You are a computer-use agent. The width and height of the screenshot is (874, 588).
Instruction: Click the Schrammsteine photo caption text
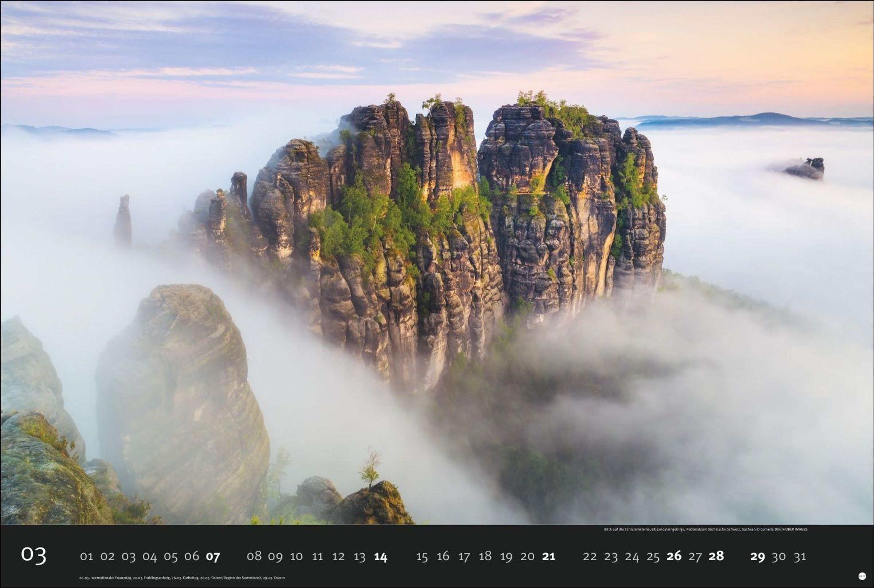(x=705, y=529)
